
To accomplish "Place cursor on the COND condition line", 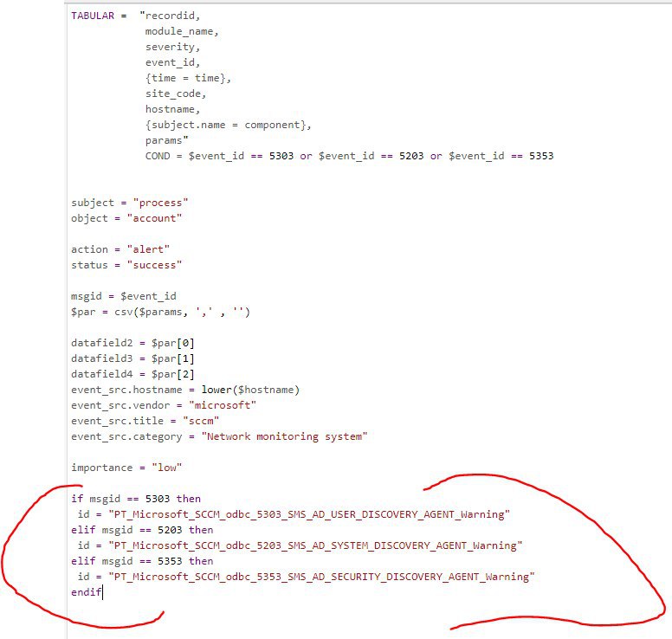I will pos(349,157).
